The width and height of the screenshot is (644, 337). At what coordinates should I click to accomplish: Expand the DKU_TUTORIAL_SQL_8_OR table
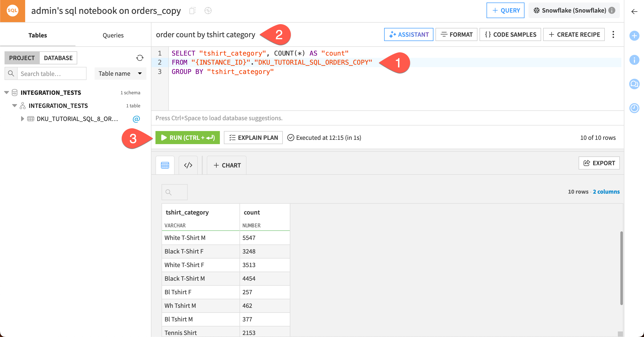[x=22, y=119]
